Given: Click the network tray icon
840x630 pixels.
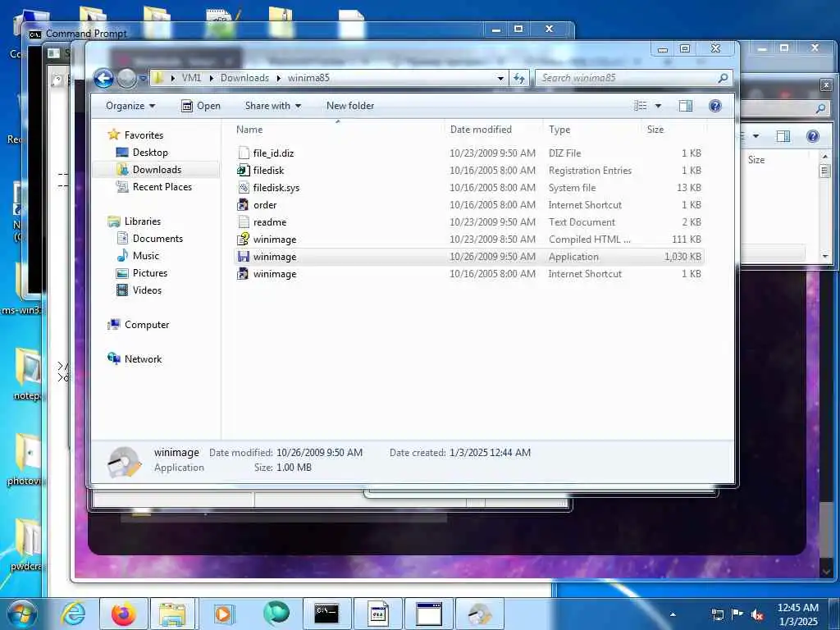Looking at the screenshot, I should coord(717,614).
